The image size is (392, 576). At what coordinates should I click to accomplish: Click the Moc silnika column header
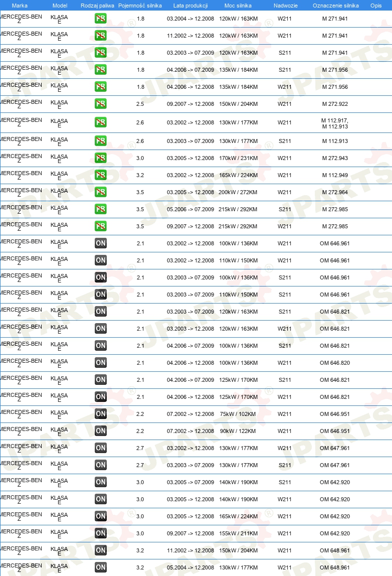point(238,6)
